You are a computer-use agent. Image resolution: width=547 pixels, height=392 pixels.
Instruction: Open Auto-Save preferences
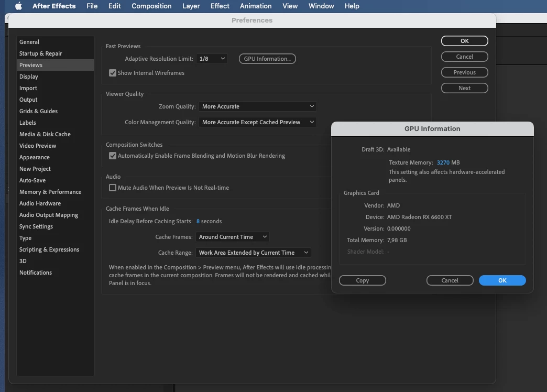56,180
